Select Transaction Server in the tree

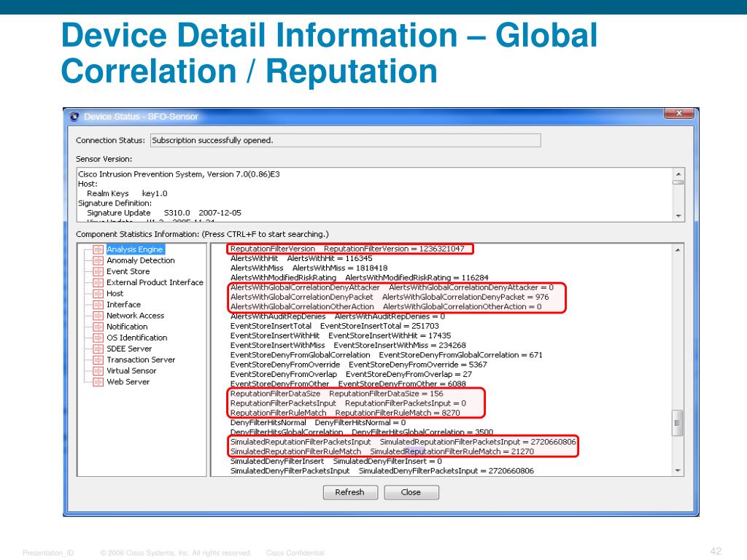[x=141, y=359]
